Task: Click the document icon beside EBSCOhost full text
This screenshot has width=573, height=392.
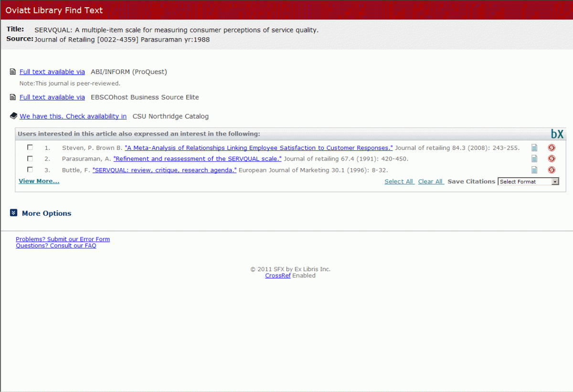Action: tap(13, 97)
